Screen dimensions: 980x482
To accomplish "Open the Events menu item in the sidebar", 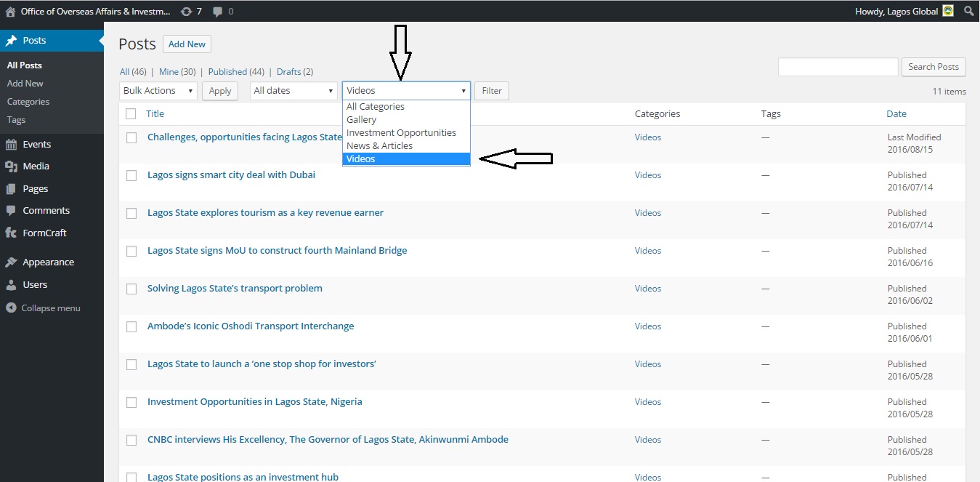I will pos(36,145).
